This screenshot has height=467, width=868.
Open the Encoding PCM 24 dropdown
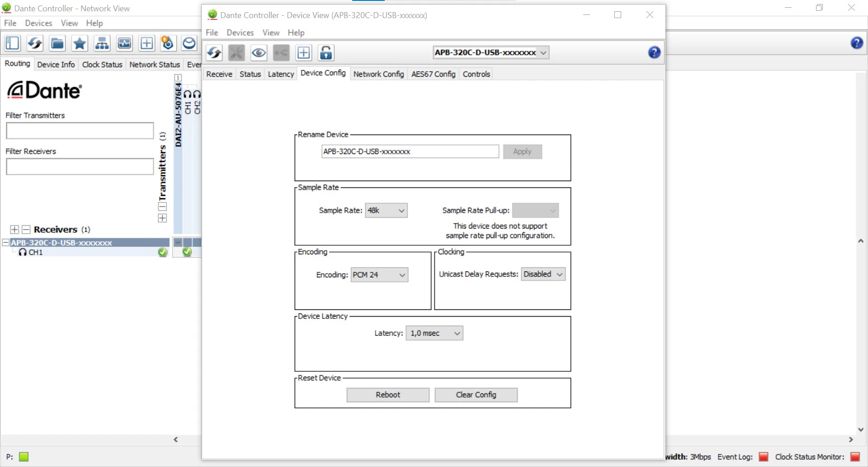(x=379, y=275)
